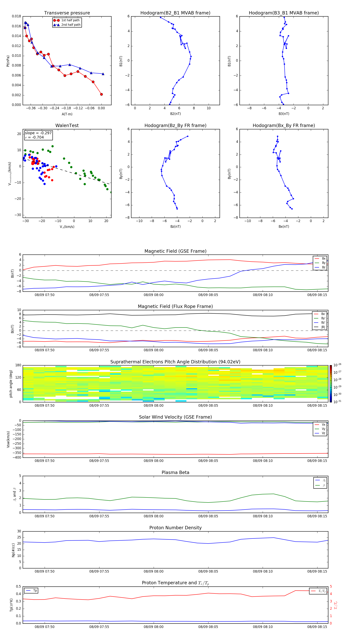Click the 'Vy' legend entry in velocity panel
Image resolution: width=351 pixels, height=644 pixels.
coord(320,429)
